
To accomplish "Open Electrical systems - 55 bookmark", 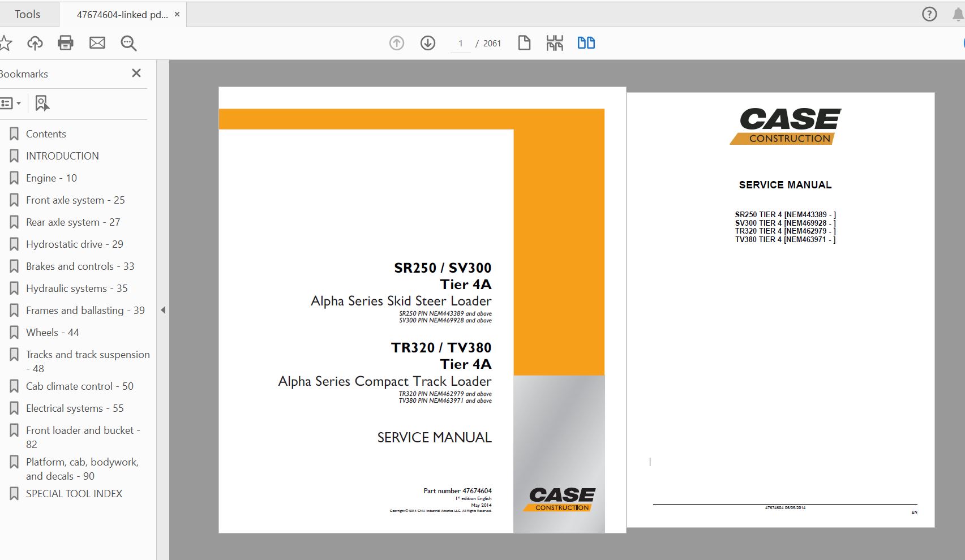I will coord(75,408).
